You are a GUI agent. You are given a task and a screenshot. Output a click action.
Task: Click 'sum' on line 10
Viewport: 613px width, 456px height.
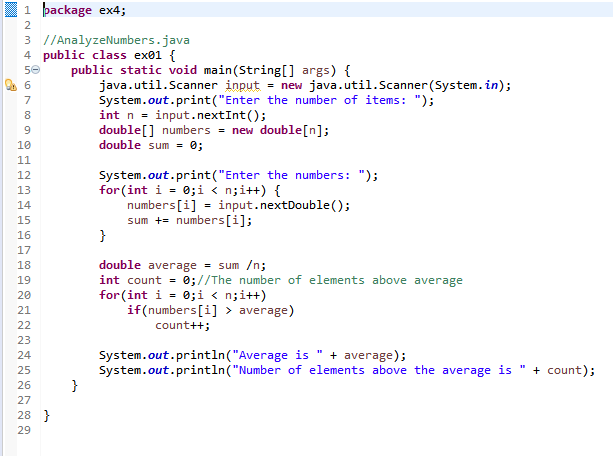(159, 145)
